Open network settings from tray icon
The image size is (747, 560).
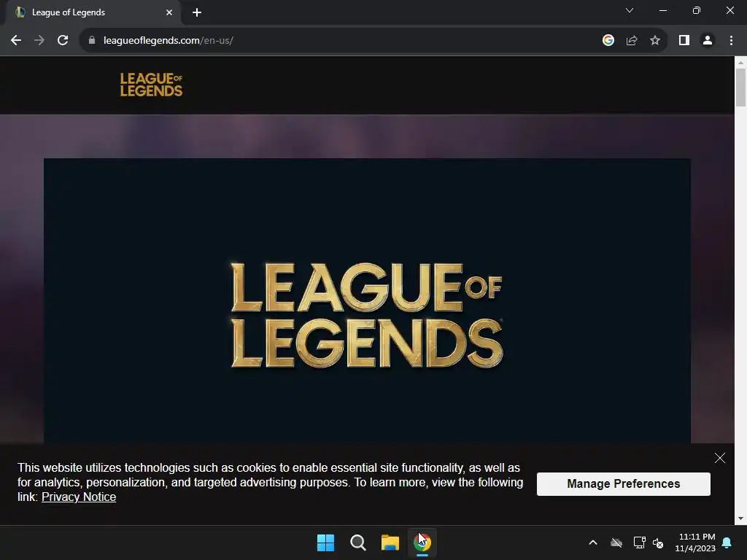[x=639, y=542]
